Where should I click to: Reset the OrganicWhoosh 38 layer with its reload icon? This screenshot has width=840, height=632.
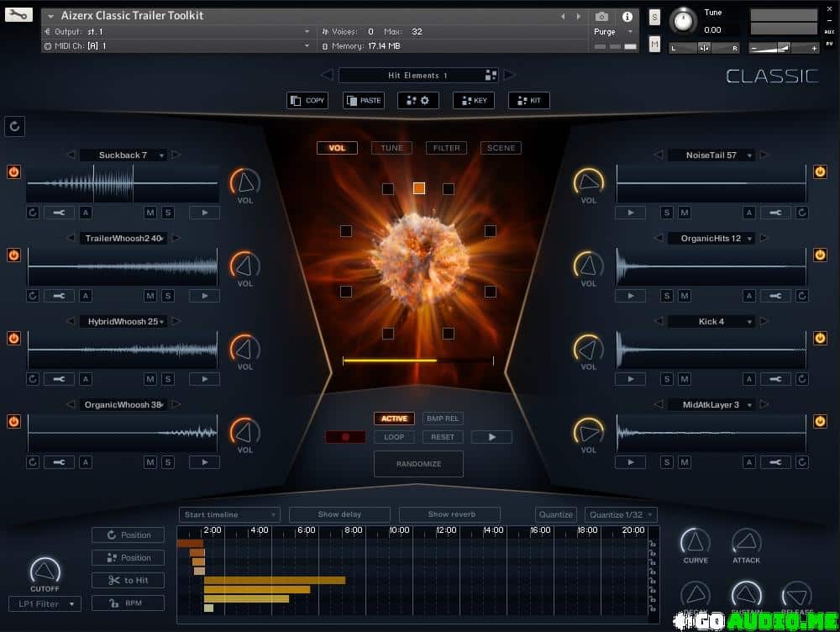[x=33, y=462]
